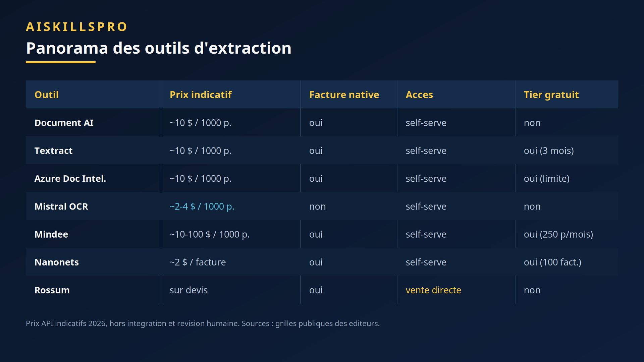Click Rossum free tier 'non'
The width and height of the screenshot is (644, 362).
[x=532, y=290]
